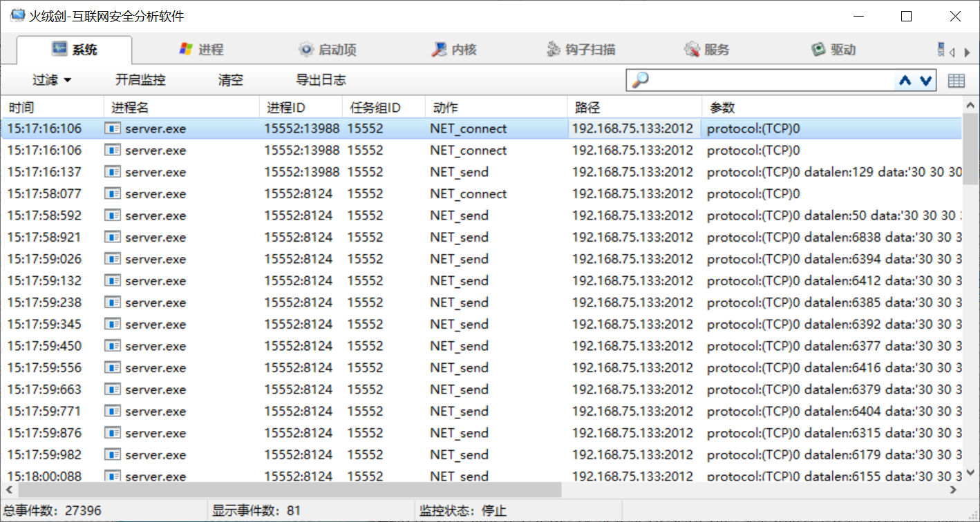The image size is (980, 522).
Task: Sort by the 进程ID column header
Action: pos(301,108)
